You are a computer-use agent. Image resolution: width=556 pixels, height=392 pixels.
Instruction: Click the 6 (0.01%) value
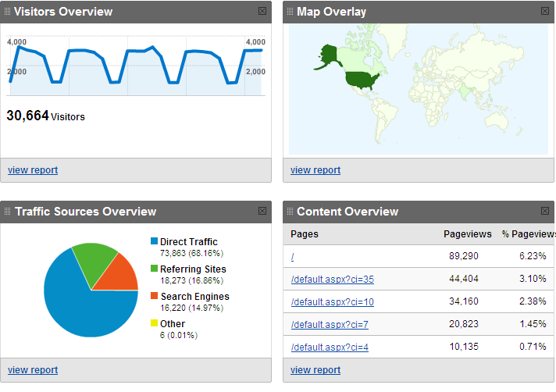click(x=178, y=335)
